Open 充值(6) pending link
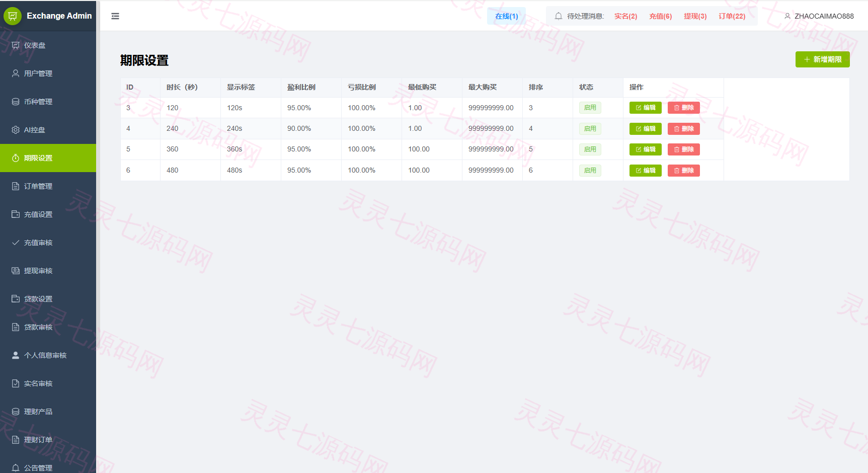Viewport: 868px width, 473px height. pyautogui.click(x=660, y=16)
